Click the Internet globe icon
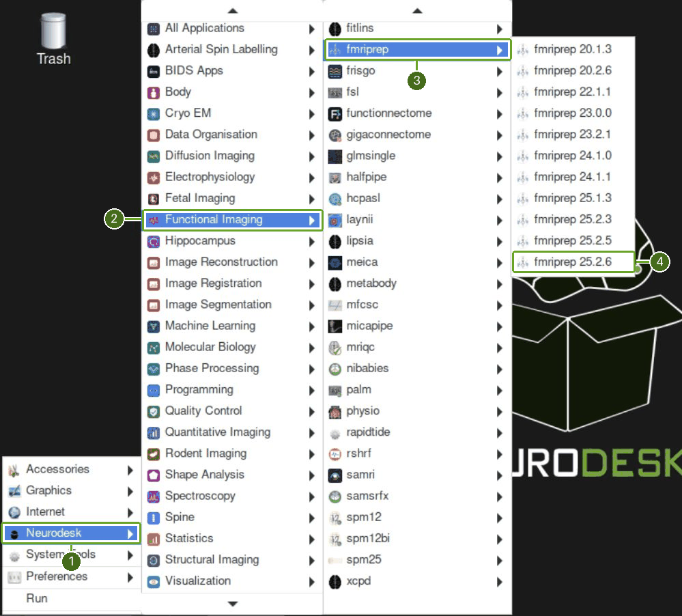 [x=14, y=512]
